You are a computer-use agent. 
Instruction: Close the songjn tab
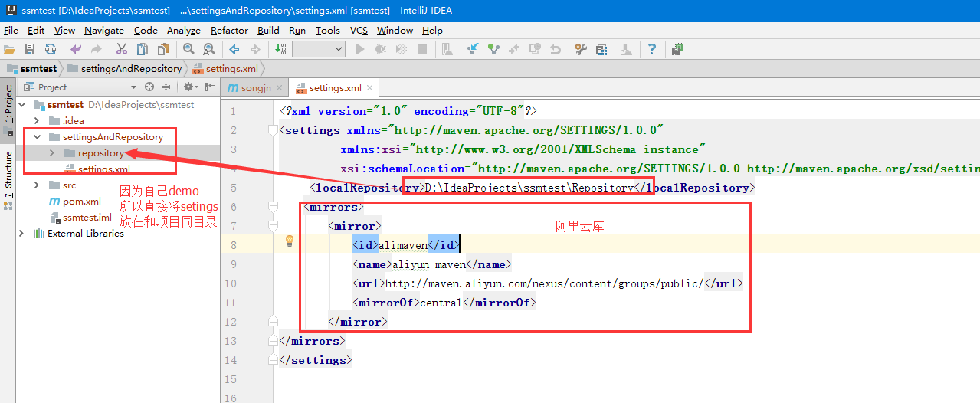coord(280,88)
